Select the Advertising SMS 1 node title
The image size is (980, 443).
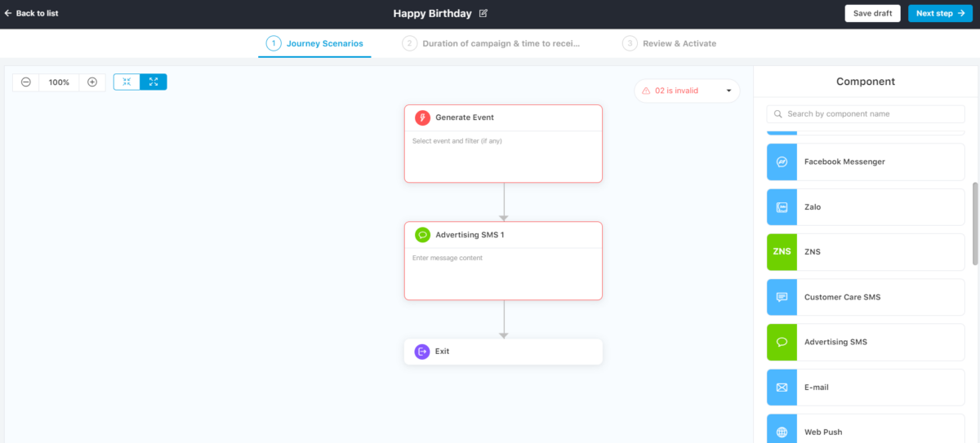coord(470,235)
